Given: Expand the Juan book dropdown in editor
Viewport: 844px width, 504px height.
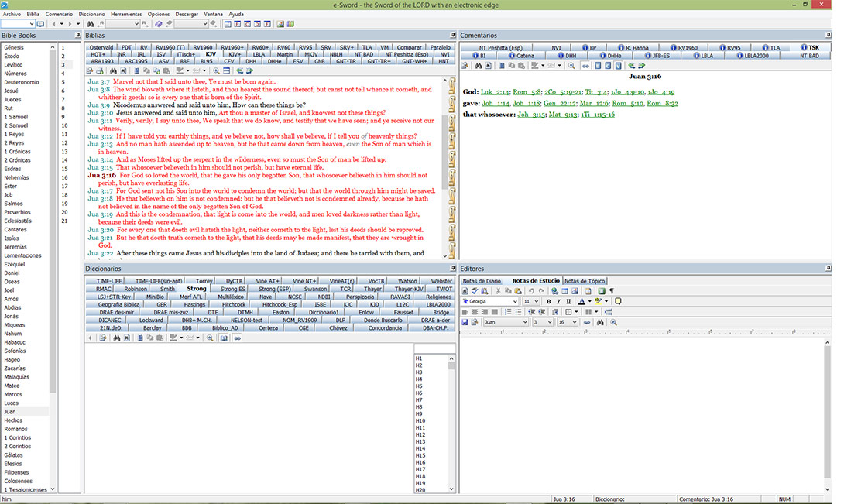Looking at the screenshot, I should pos(525,322).
